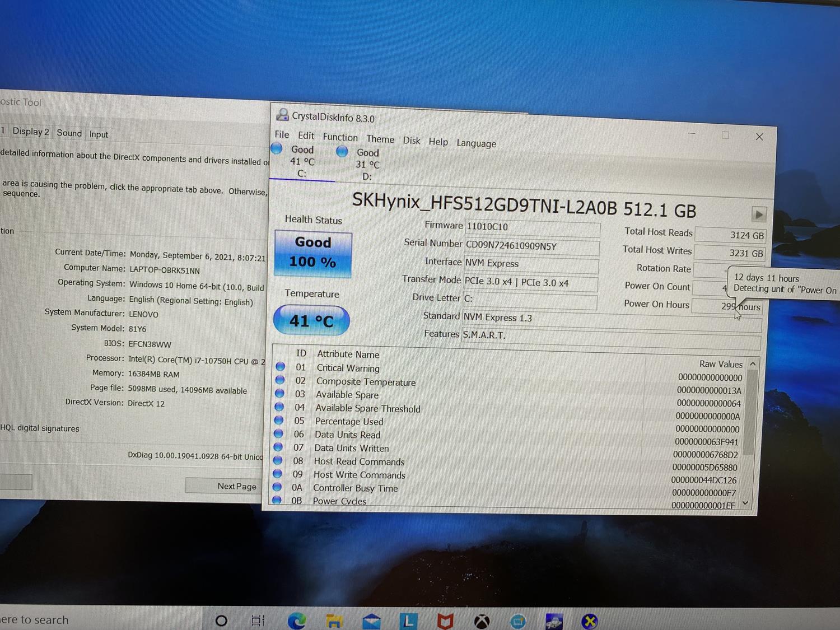Click the status dot beside Host Read Commands
Screen dimensions: 840x630
tap(277, 460)
